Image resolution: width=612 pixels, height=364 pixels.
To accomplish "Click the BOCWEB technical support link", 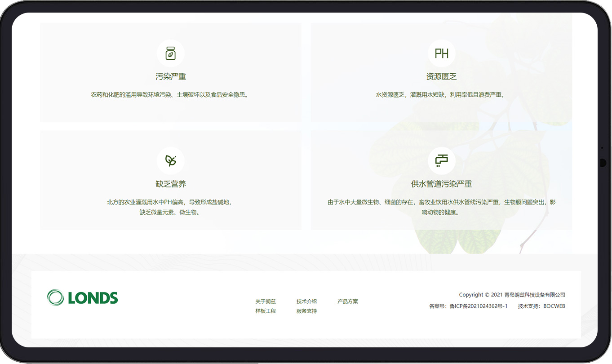I will click(554, 306).
